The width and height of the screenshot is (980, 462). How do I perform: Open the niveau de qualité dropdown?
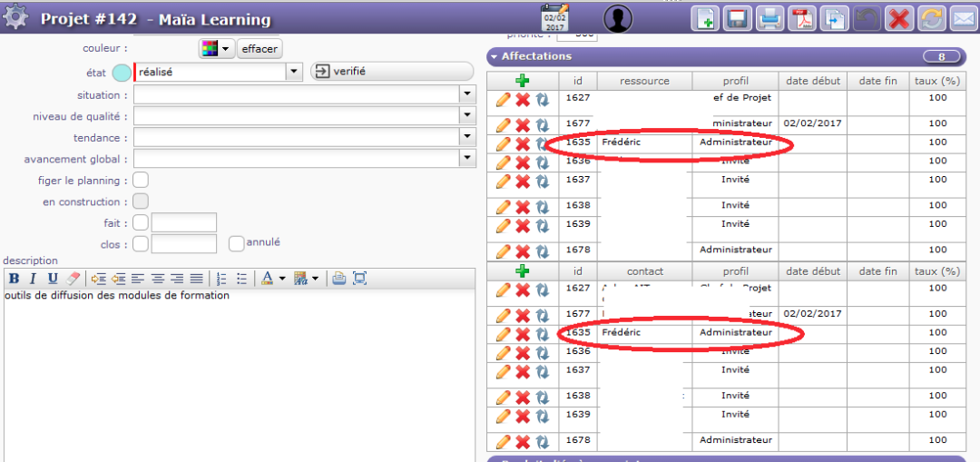pyautogui.click(x=467, y=115)
